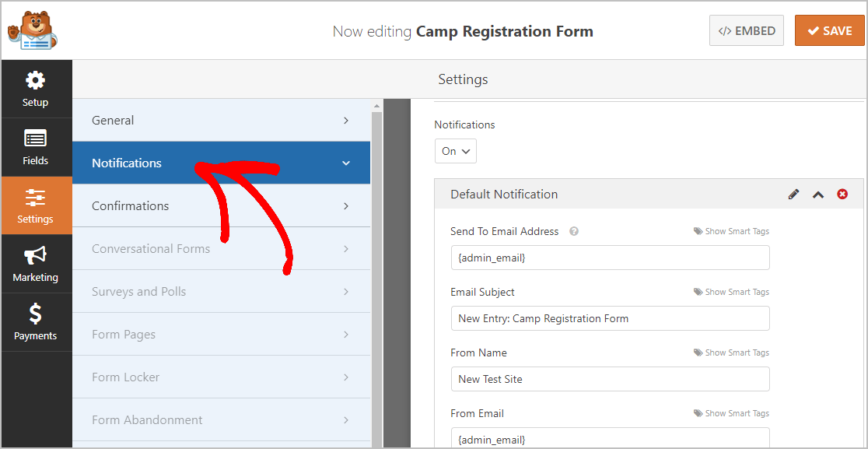868x449 pixels.
Task: Select the Notifications settings menu item
Action: click(221, 163)
